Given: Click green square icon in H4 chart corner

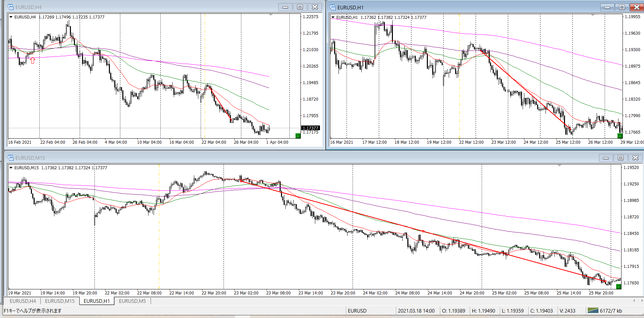Looking at the screenshot, I should [298, 136].
